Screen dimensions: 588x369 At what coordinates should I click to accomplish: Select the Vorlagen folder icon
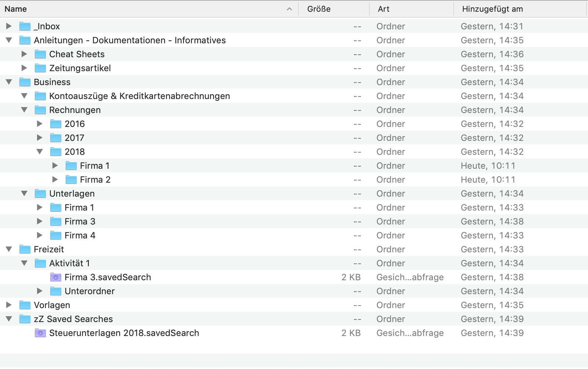pos(25,305)
